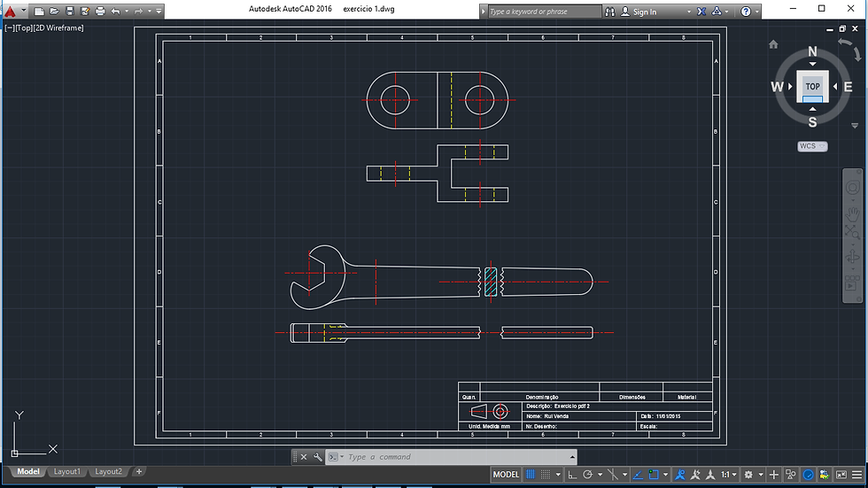Select the TOP face of ViewCube
This screenshot has width=868, height=488.
[813, 86]
